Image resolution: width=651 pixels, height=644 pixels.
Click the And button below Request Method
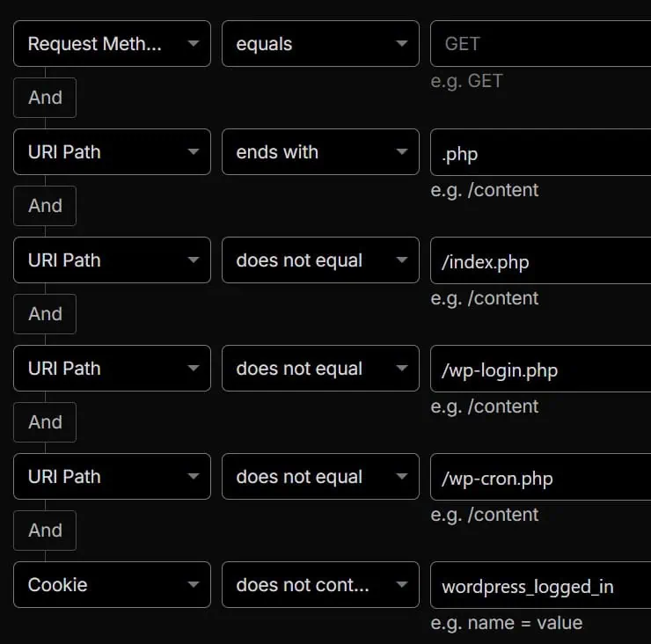45,98
